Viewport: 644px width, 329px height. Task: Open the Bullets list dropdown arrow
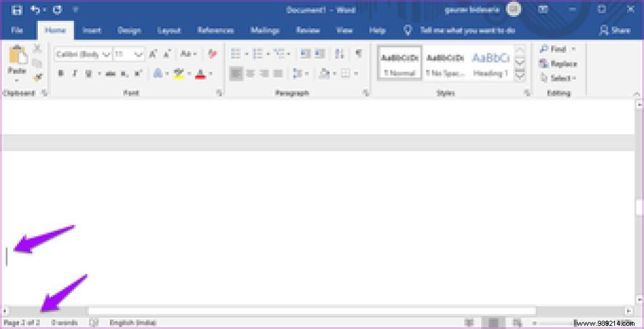246,54
